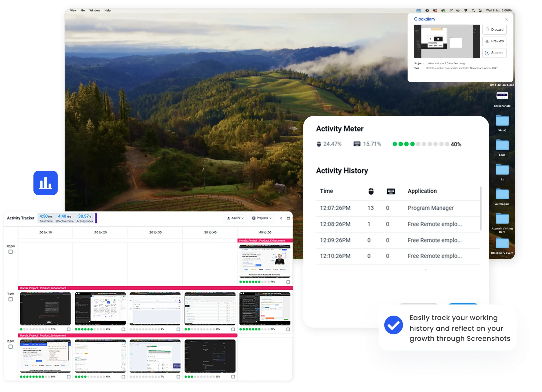Open the 12 pm :40 to :50 screenshot
The height and width of the screenshot is (392, 542).
point(265,261)
